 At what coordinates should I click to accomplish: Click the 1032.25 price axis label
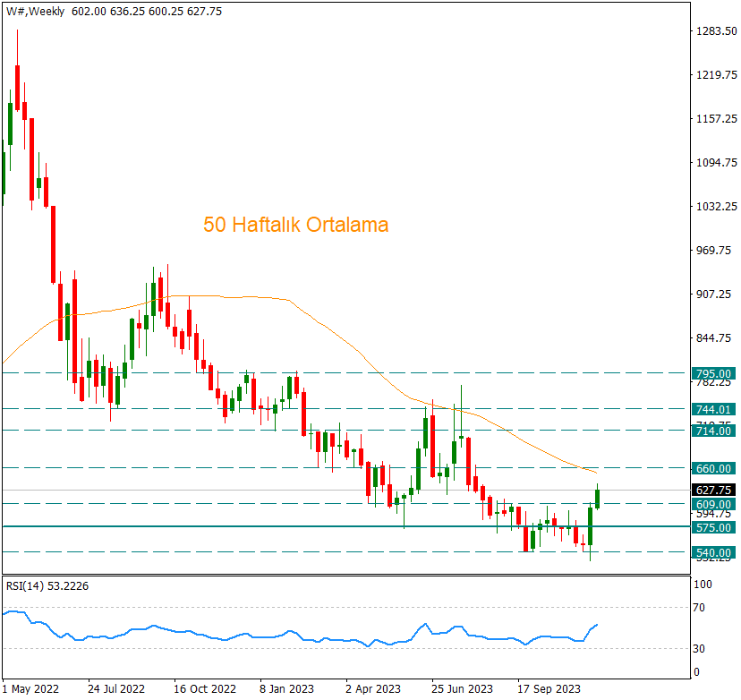717,207
